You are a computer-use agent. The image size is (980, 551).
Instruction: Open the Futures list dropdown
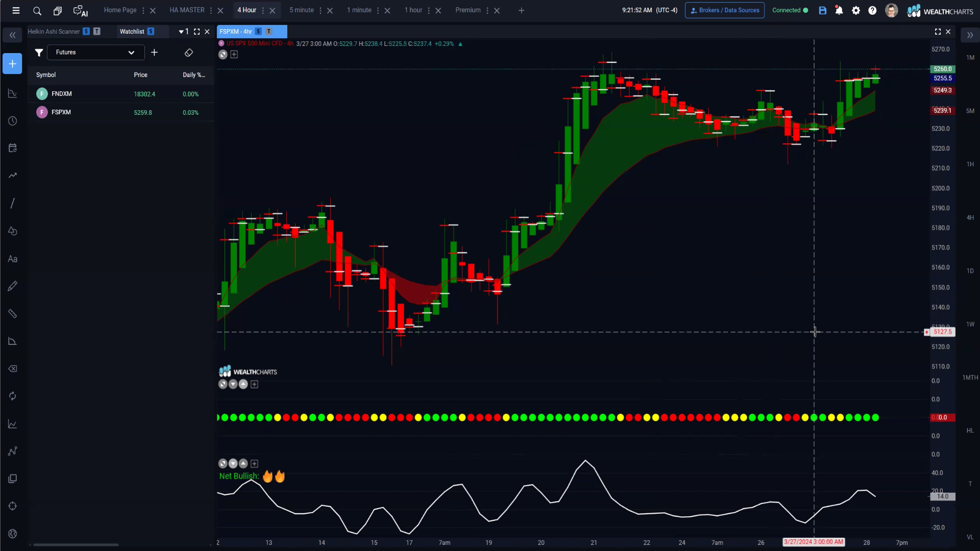click(96, 53)
